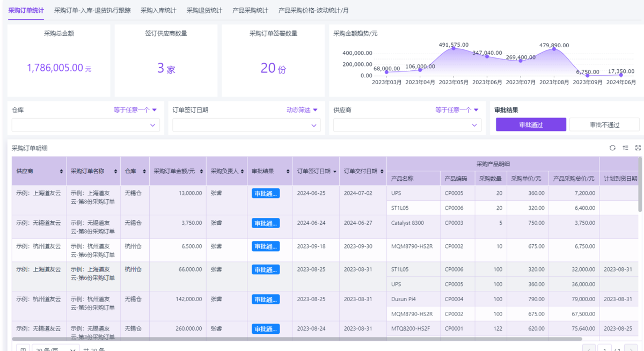This screenshot has width=644, height=351.
Task: Click the 采购订单签署数量 20份 card
Action: click(274, 61)
